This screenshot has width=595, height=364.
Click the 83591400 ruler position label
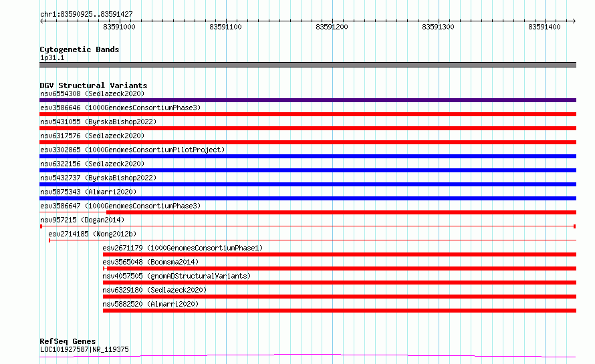(544, 27)
